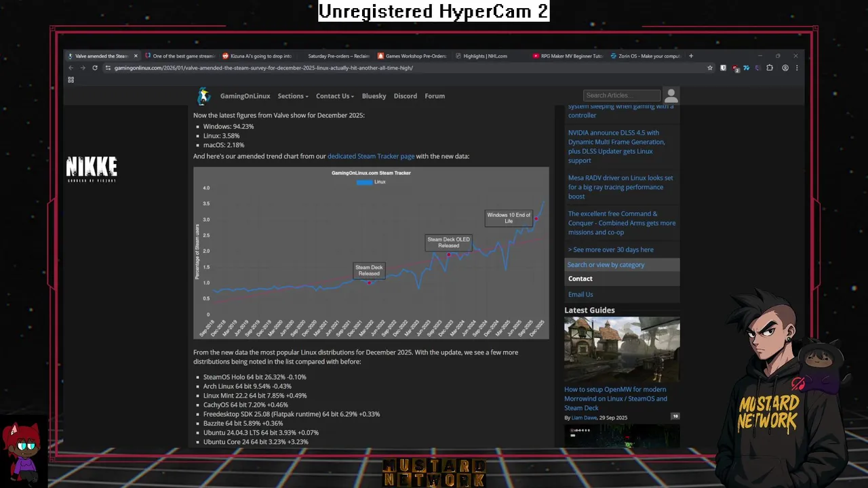Open the user account avatar on GamingOnLinux
The width and height of the screenshot is (868, 488).
coord(671,96)
